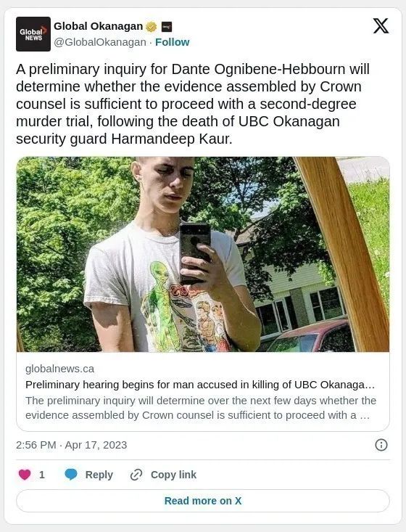Image resolution: width=406 pixels, height=532 pixels.
Task: Open the @GlobalOkanagan handle link
Action: click(x=100, y=42)
